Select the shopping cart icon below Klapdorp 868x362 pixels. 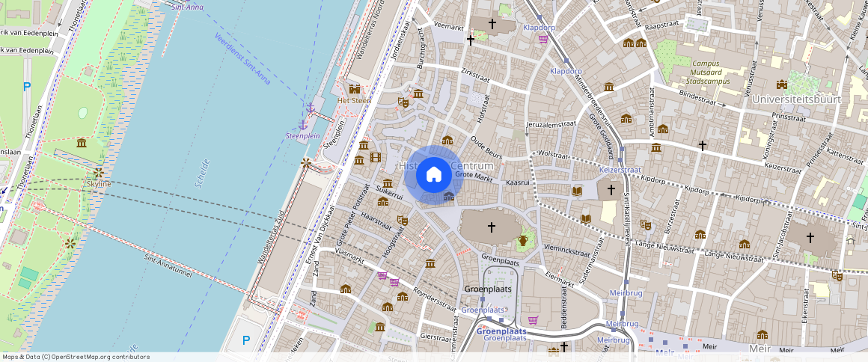point(543,39)
